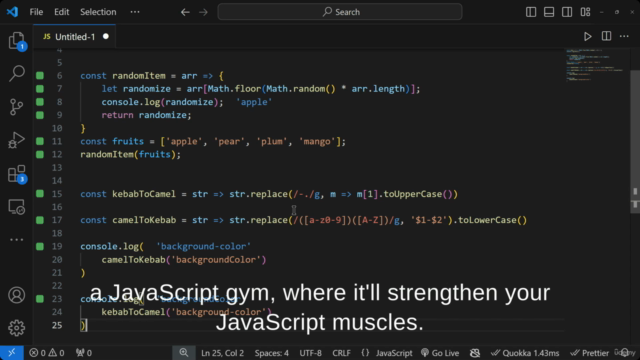640x360 pixels.
Task: Select language mode JavaScript
Action: pyautogui.click(x=394, y=353)
